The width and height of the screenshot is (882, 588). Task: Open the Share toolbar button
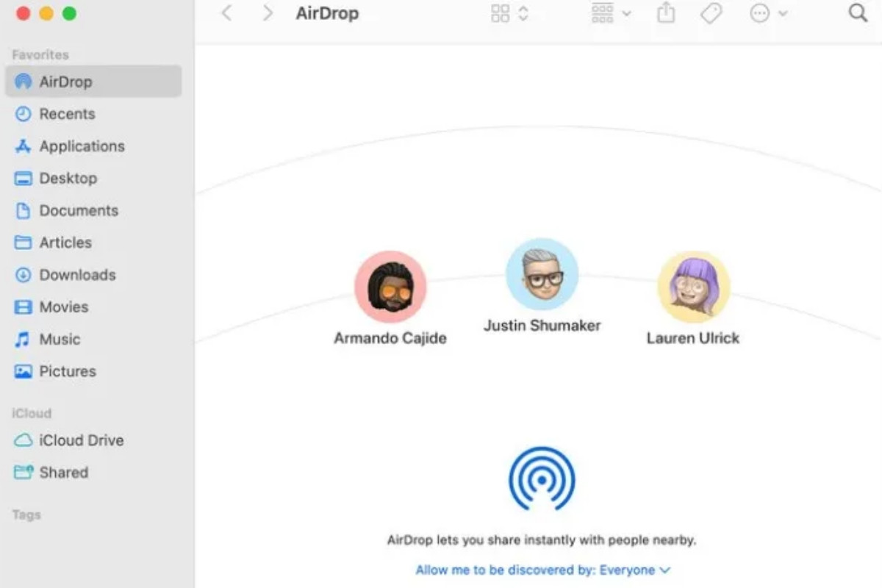[x=666, y=12]
